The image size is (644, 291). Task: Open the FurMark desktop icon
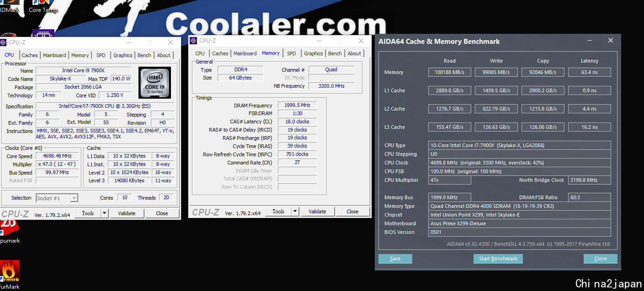[10, 272]
